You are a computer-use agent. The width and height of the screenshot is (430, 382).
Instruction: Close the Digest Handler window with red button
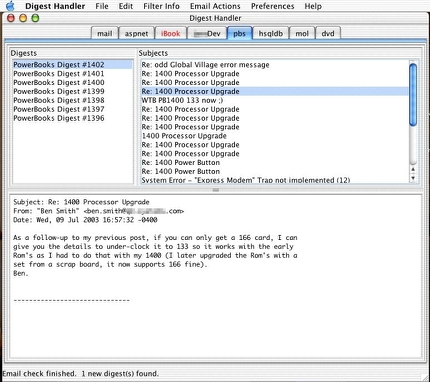click(x=11, y=18)
